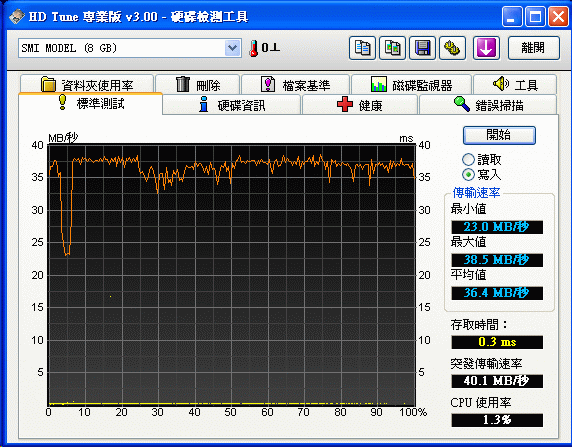The image size is (572, 447).
Task: Click the HD Tune title bar app icon
Action: (16, 16)
